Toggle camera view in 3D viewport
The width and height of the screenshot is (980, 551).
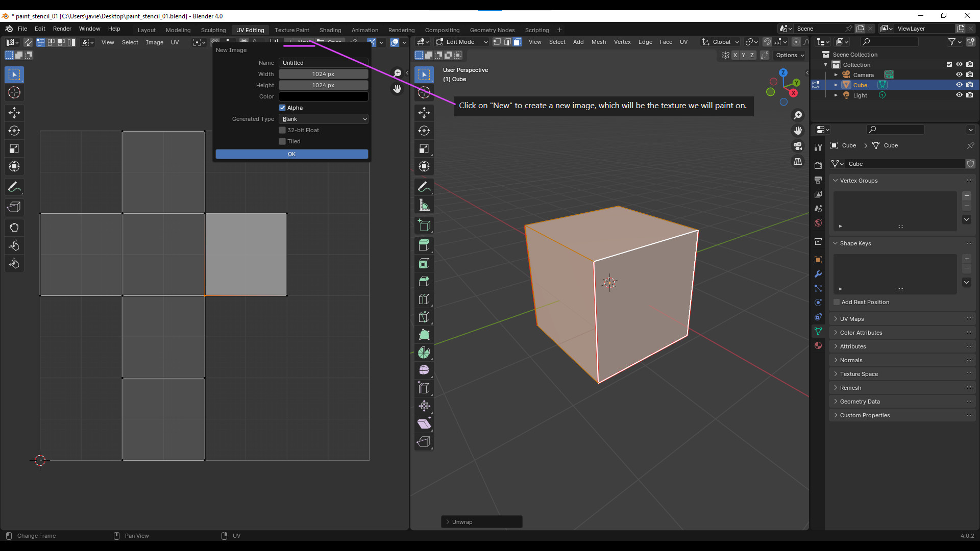(798, 146)
